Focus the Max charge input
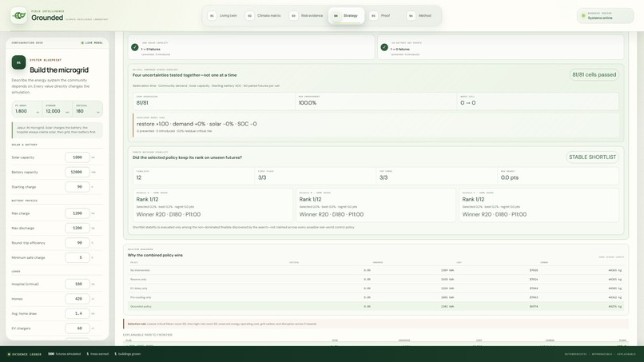Image resolution: width=644 pixels, height=362 pixels. click(78, 213)
